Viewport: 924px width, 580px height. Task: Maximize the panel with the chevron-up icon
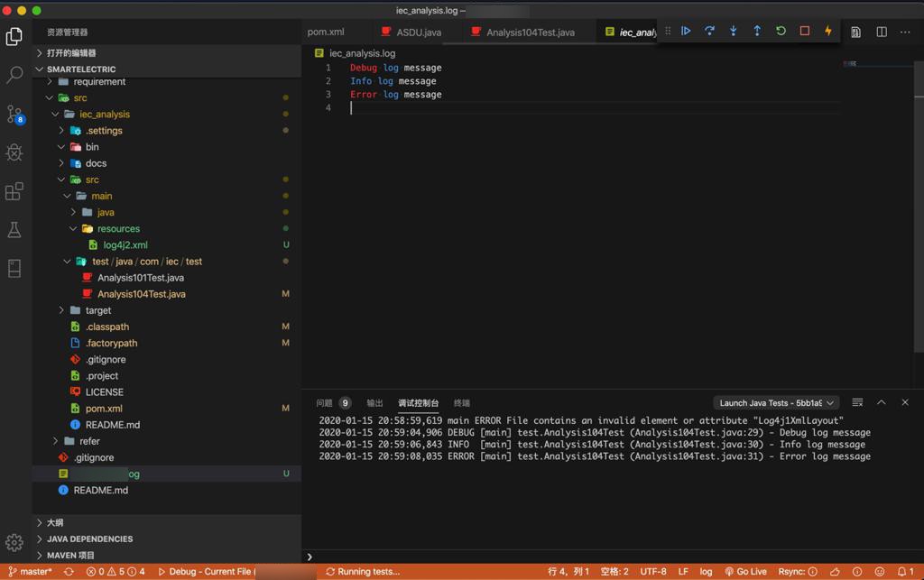click(x=882, y=402)
